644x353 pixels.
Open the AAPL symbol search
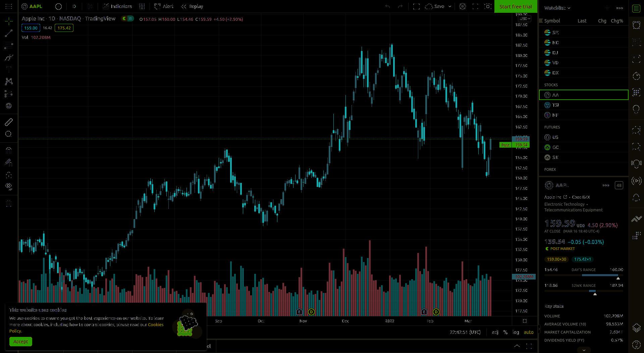(32, 6)
